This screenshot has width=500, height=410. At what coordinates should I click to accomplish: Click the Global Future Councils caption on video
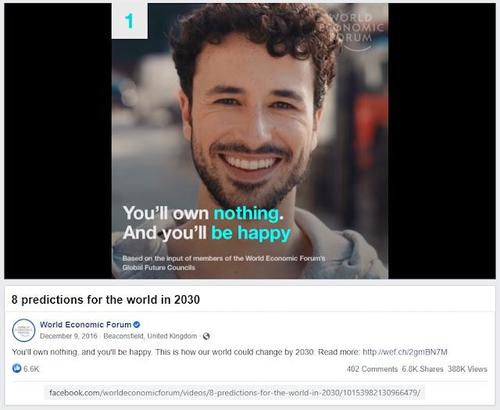(159, 268)
